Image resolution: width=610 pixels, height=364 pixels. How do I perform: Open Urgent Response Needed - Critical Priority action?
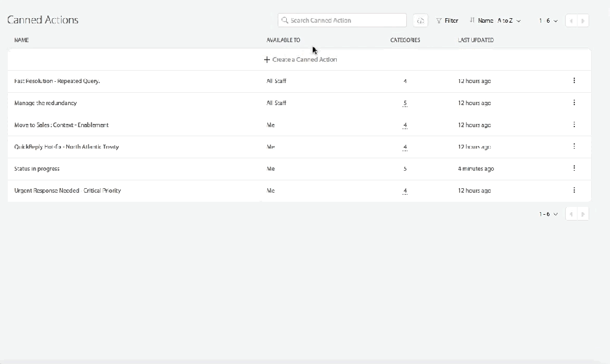tap(67, 191)
